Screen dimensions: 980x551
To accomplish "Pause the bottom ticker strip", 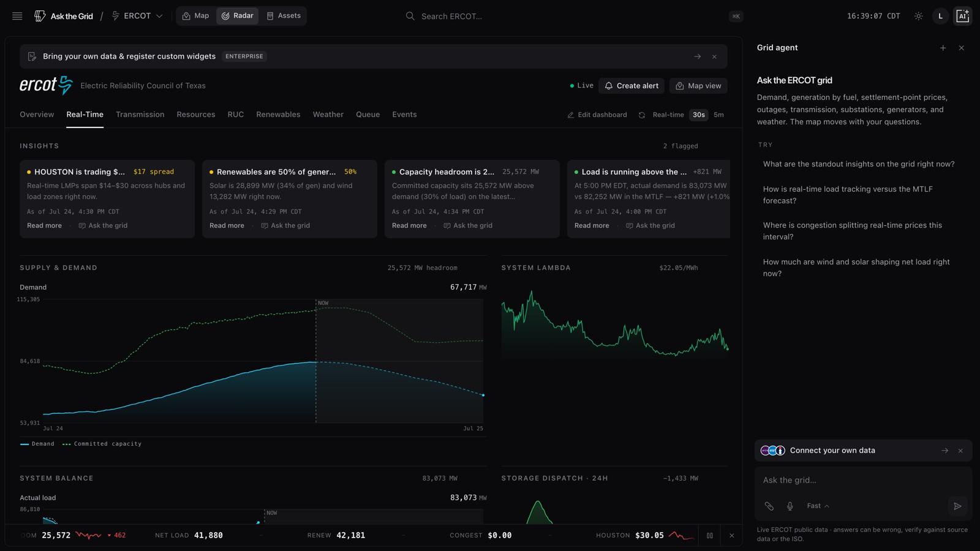I will point(710,535).
